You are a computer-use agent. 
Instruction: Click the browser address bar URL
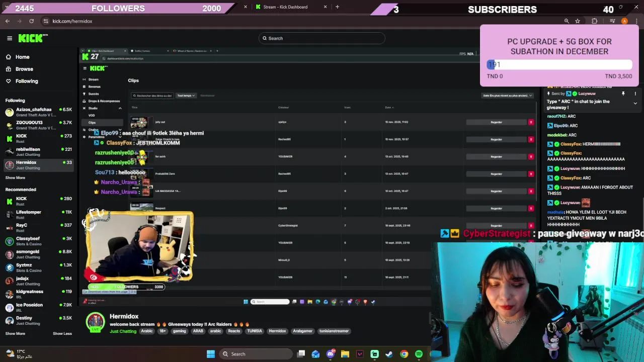pos(72,21)
